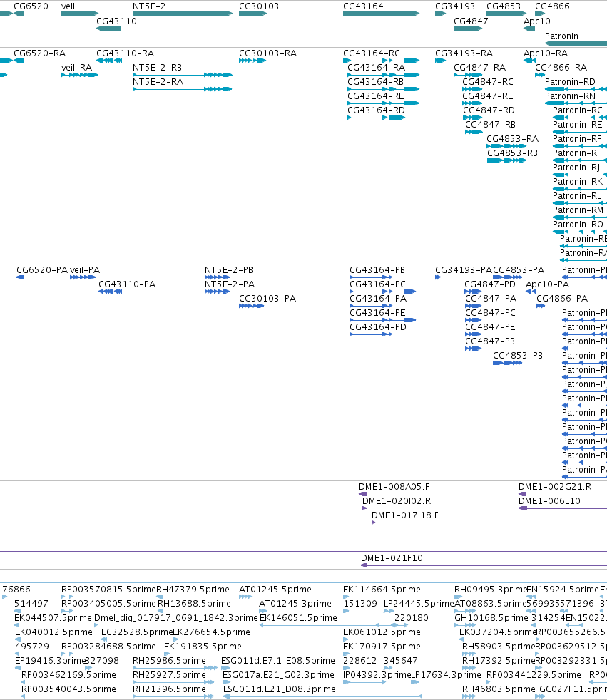Screen dimensions: 607x700
Task: Open the Apc10-PA protein label
Action: (x=548, y=284)
